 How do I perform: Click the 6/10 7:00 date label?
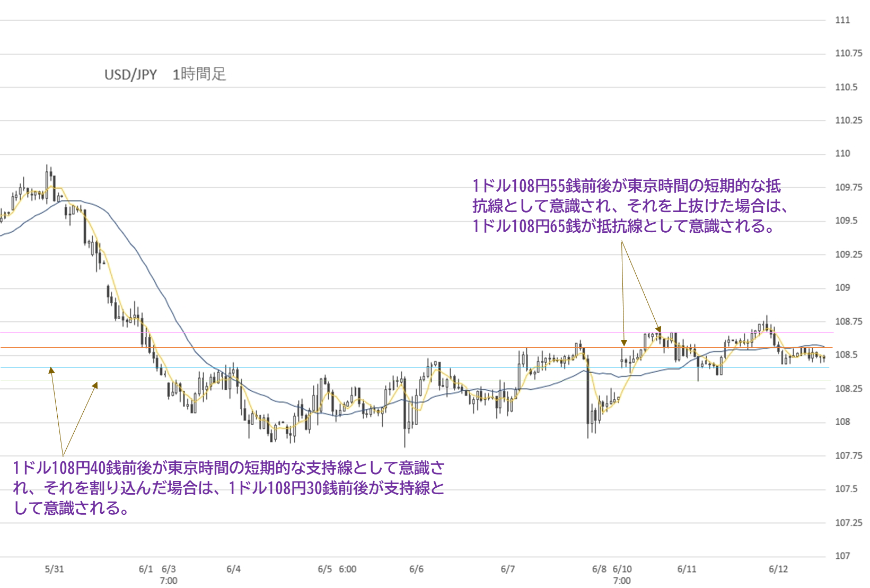(622, 575)
